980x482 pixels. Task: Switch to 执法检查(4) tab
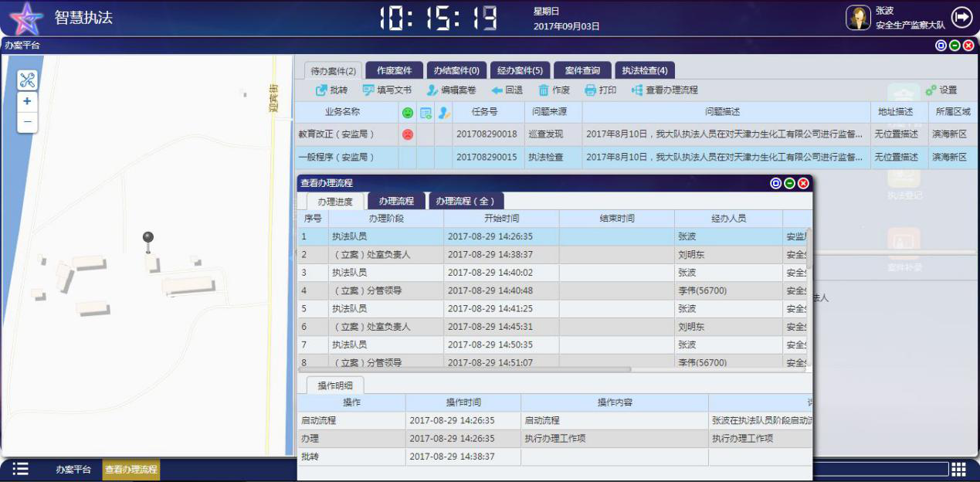pos(645,70)
